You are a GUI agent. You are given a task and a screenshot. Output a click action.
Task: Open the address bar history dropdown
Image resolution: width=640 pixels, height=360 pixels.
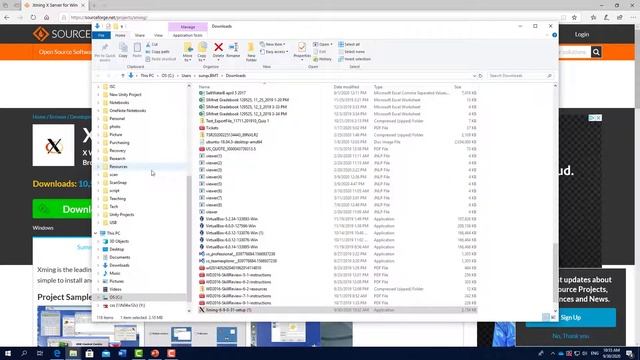(x=474, y=76)
